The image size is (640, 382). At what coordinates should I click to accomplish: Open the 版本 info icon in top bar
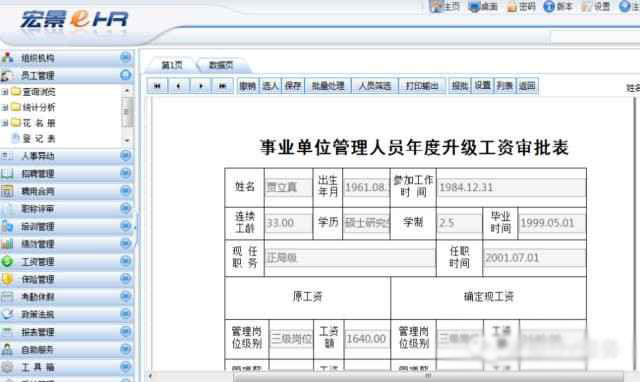(x=549, y=6)
